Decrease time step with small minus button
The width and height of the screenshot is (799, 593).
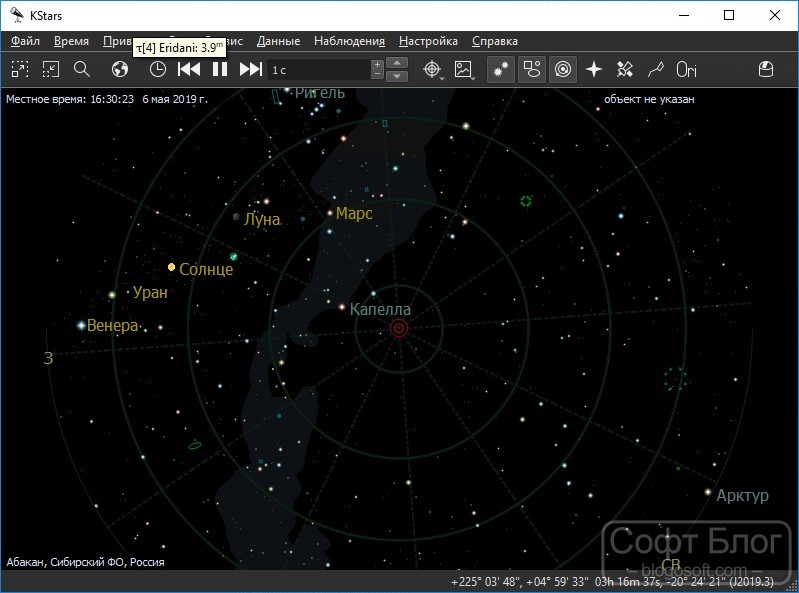tap(377, 74)
